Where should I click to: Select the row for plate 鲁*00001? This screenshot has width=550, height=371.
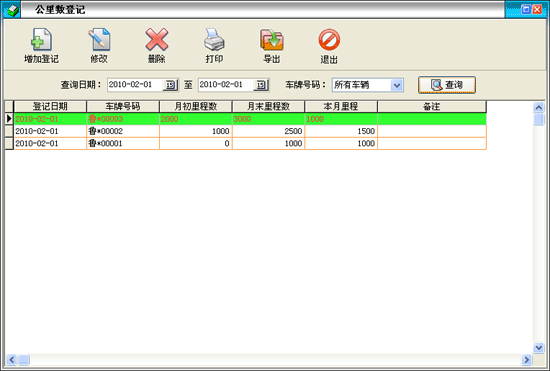[x=250, y=143]
